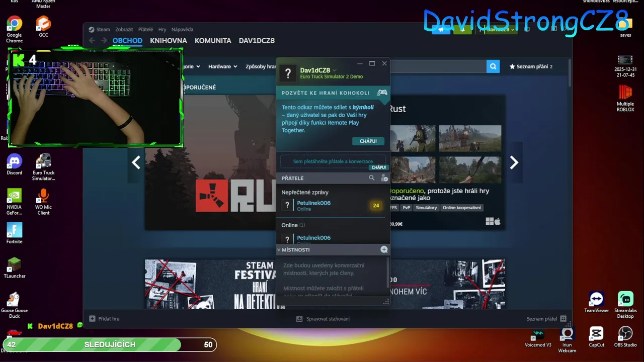
Task: Click Spravovat stahování link
Action: coord(328,319)
